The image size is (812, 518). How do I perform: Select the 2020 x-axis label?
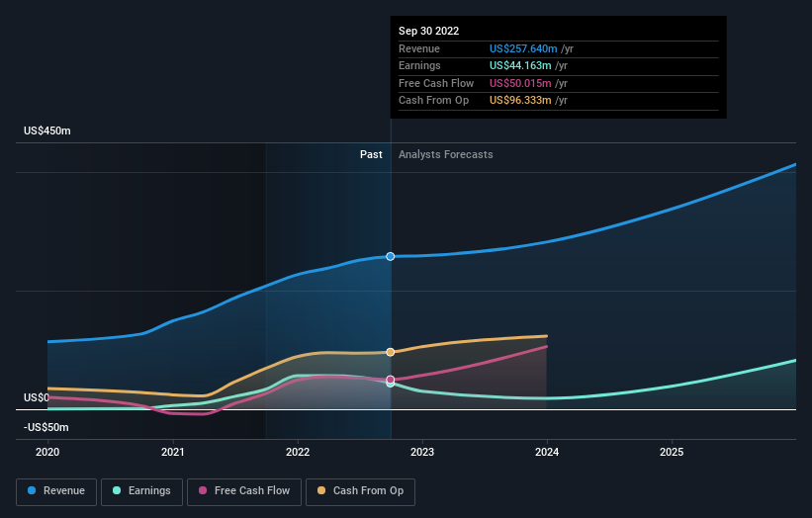click(x=47, y=453)
